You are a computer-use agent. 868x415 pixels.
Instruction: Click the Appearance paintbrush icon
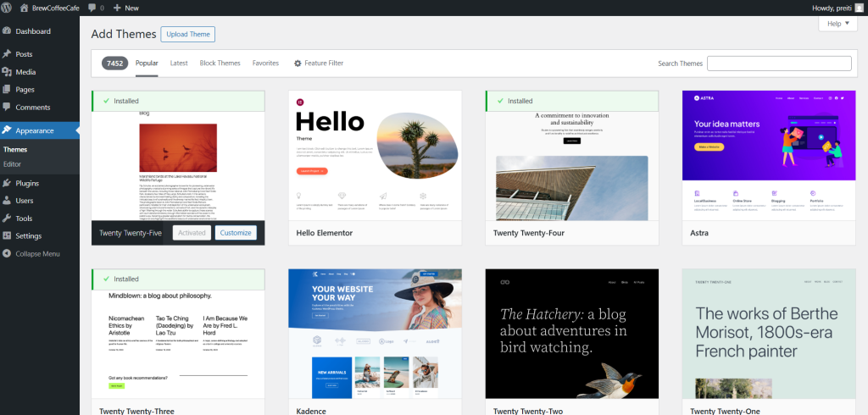[7, 130]
